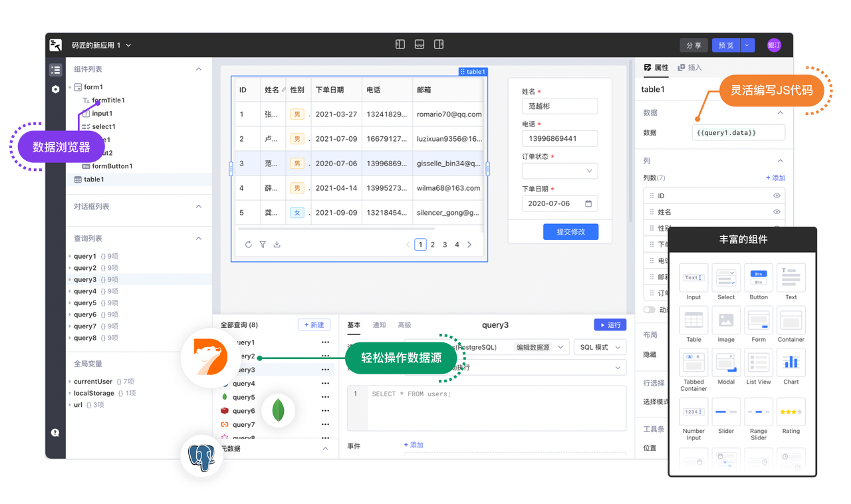Open the SQL 模式 dropdown
851x504 pixels.
pyautogui.click(x=600, y=348)
